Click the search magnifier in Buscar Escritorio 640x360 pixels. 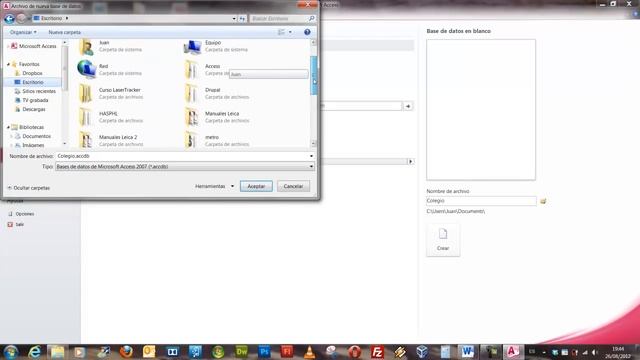coord(311,19)
